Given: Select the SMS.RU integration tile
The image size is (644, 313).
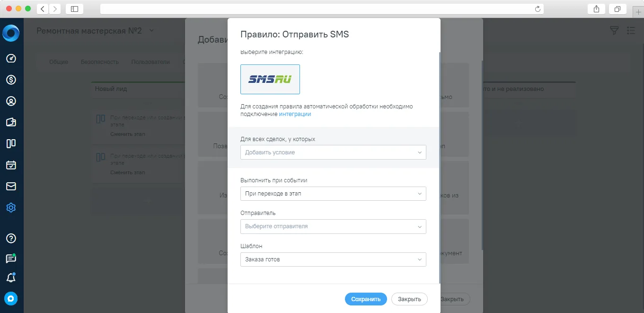Looking at the screenshot, I should 270,79.
